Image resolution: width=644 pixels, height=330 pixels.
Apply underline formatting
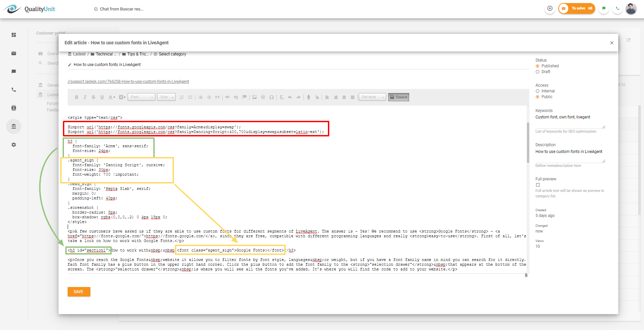click(x=102, y=97)
